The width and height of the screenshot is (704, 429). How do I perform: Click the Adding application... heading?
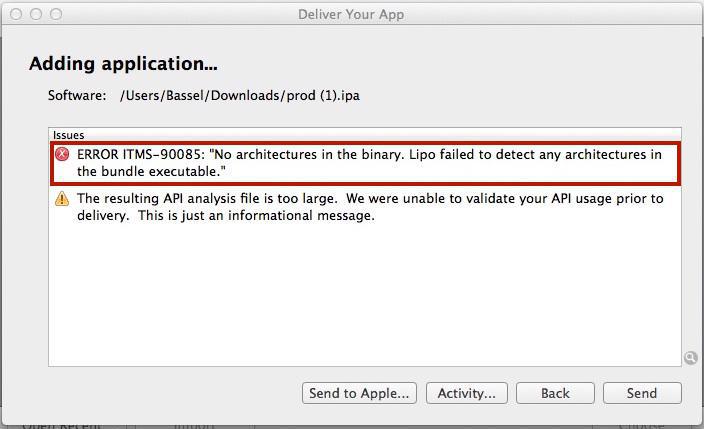[123, 64]
